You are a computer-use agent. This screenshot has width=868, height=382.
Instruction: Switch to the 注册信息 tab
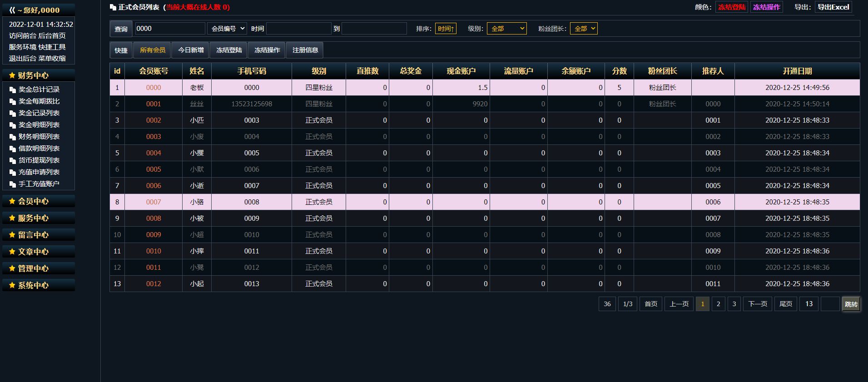305,50
